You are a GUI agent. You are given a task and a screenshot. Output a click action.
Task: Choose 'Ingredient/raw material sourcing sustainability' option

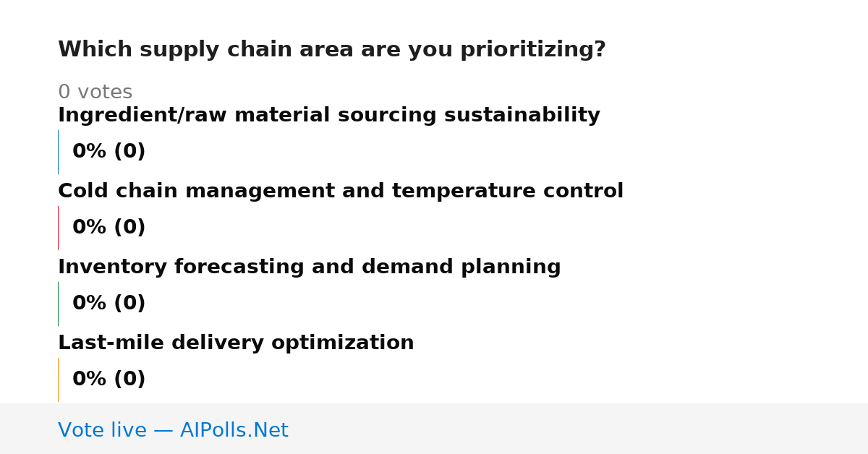point(329,116)
